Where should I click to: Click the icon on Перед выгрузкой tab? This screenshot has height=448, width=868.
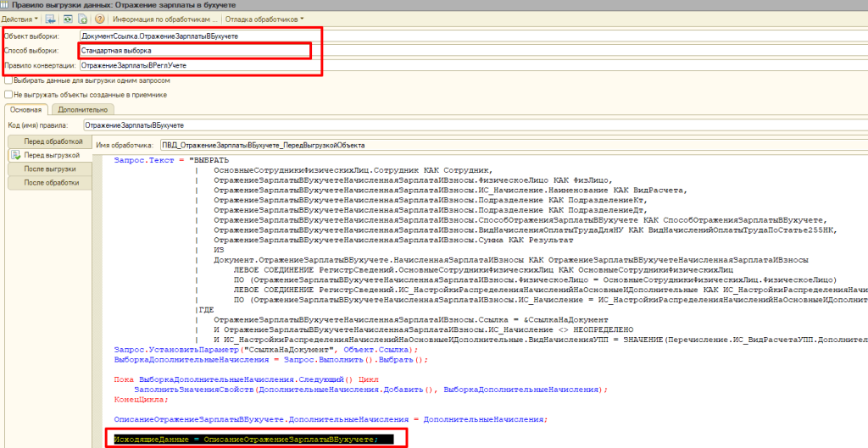(15, 155)
